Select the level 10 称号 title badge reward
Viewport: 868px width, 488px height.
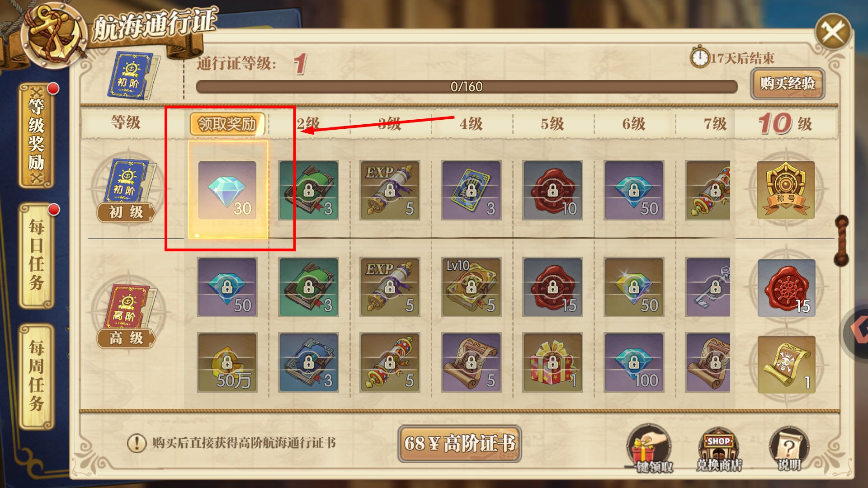(x=786, y=190)
